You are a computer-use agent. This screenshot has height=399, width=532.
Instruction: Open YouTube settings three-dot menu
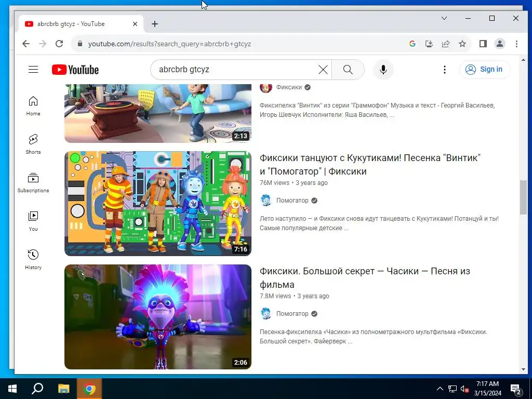pos(445,70)
